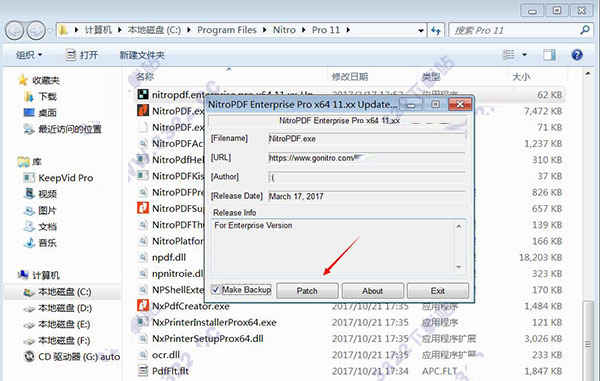Open the view options dropdown arrow
Image resolution: width=600 pixels, height=381 pixels.
coord(524,55)
